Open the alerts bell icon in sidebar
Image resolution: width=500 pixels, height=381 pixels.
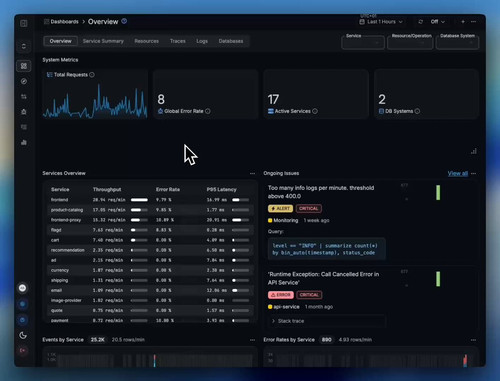point(24,112)
